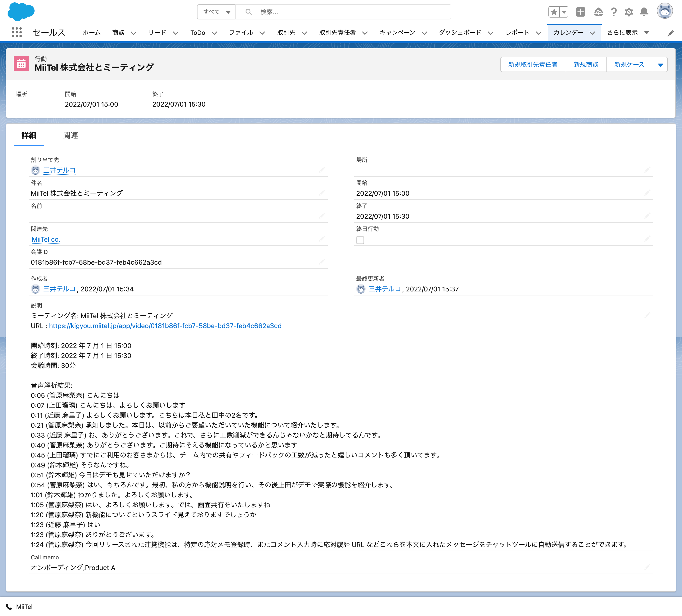
Task: Click the Trailhead guidance icon
Action: 598,12
